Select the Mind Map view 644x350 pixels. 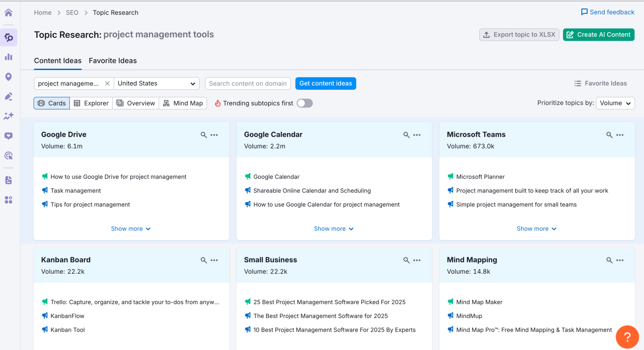coord(183,103)
